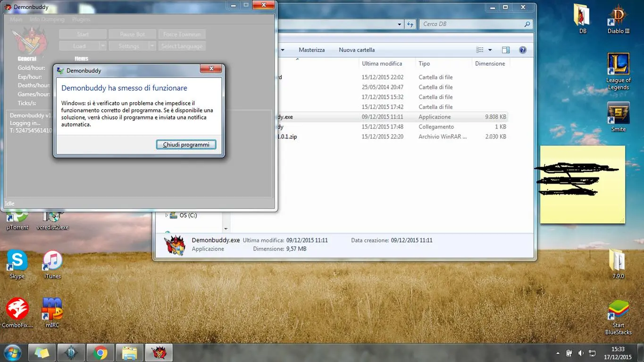Open the Skype desktop shortcut

click(x=17, y=264)
